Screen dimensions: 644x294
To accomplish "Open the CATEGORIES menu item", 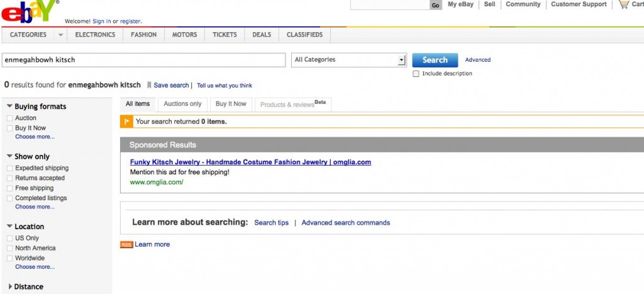I will [28, 35].
